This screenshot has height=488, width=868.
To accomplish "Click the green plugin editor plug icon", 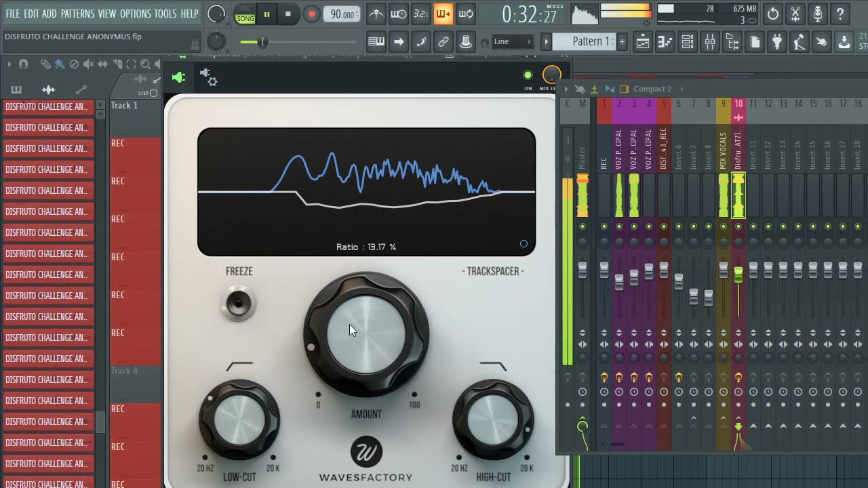I will 178,78.
